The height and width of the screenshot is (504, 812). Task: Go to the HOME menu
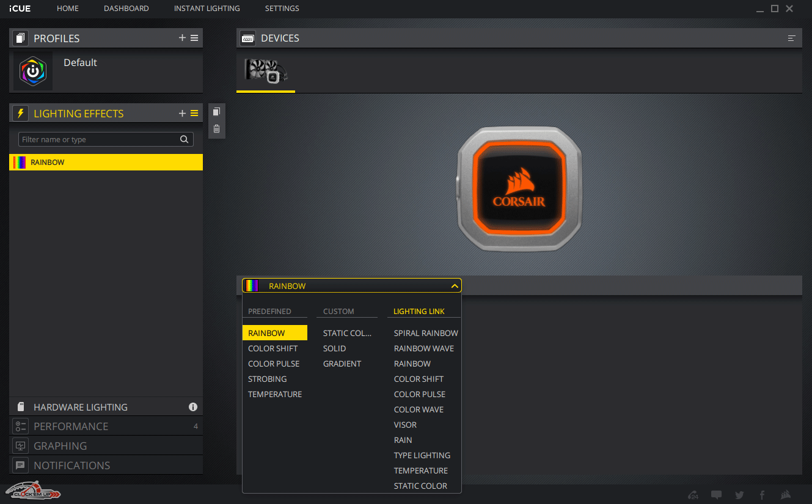point(68,9)
